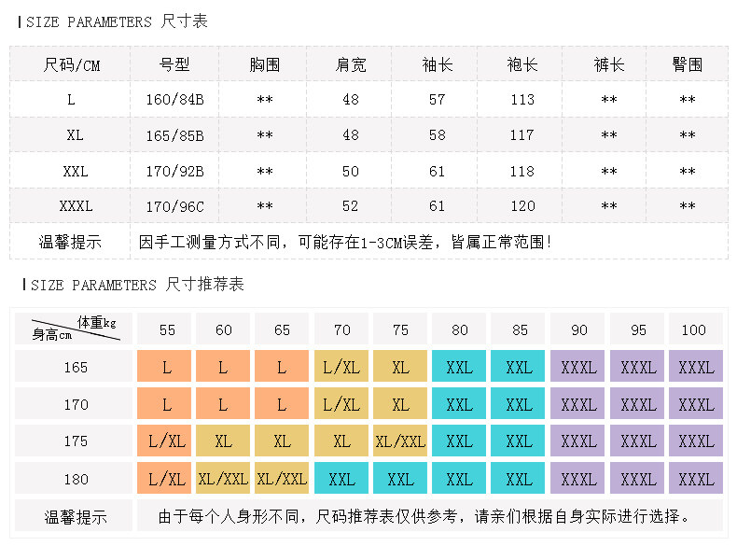This screenshot has height=560, width=737.
Task: Click shoulder width value 52
Action: click(x=351, y=206)
